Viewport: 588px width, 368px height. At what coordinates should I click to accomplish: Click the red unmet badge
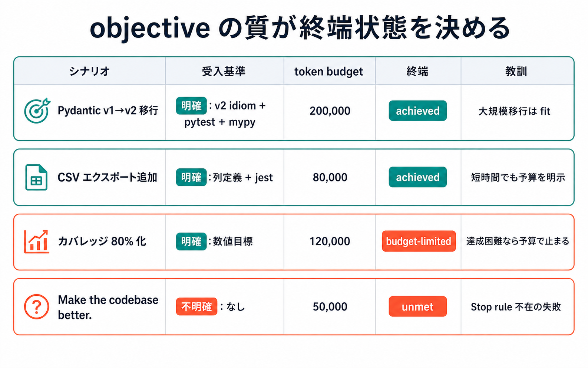click(417, 306)
